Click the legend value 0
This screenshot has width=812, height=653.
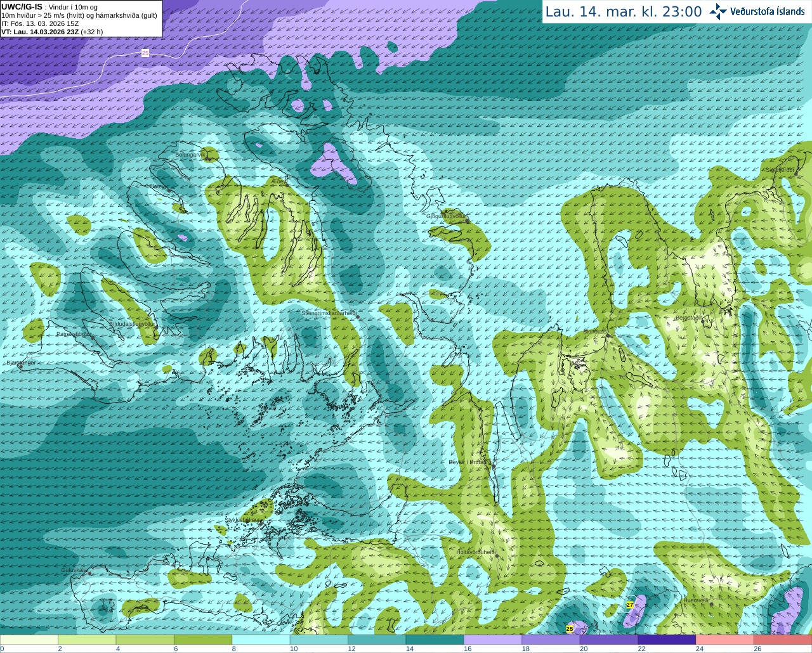[3, 649]
